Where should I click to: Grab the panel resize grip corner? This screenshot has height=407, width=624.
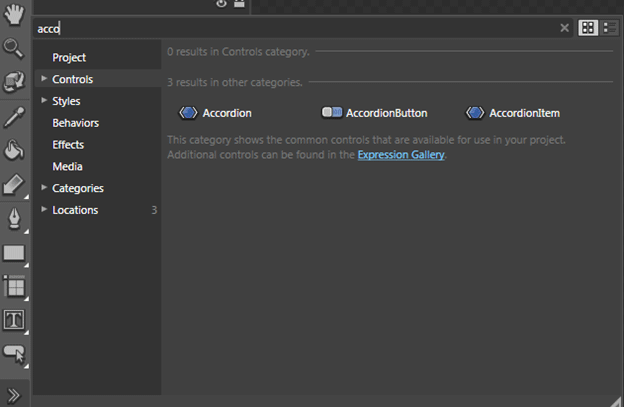pos(616,401)
